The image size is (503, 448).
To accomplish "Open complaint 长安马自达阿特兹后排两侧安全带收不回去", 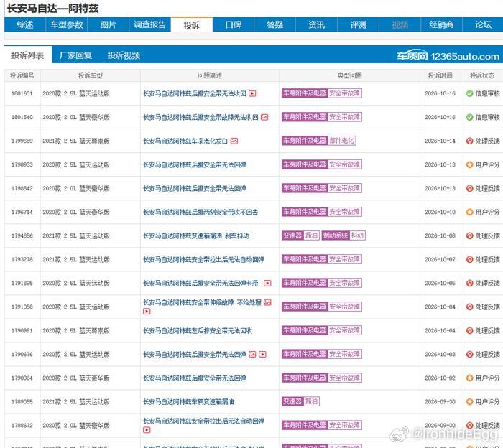I will pyautogui.click(x=200, y=212).
